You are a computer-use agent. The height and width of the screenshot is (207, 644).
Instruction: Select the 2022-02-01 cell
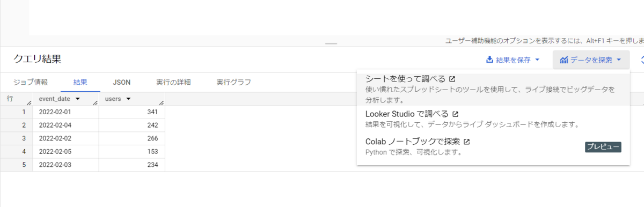coord(65,112)
